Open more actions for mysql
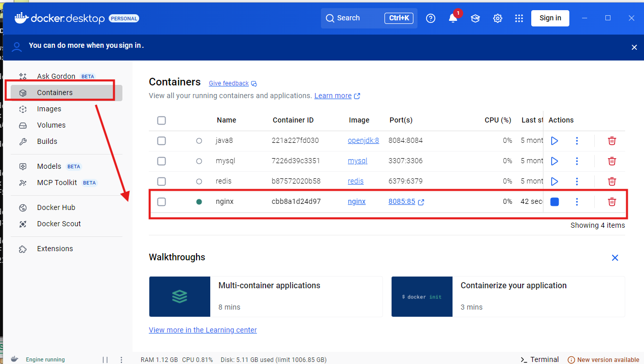Image resolution: width=644 pixels, height=364 pixels. click(577, 161)
